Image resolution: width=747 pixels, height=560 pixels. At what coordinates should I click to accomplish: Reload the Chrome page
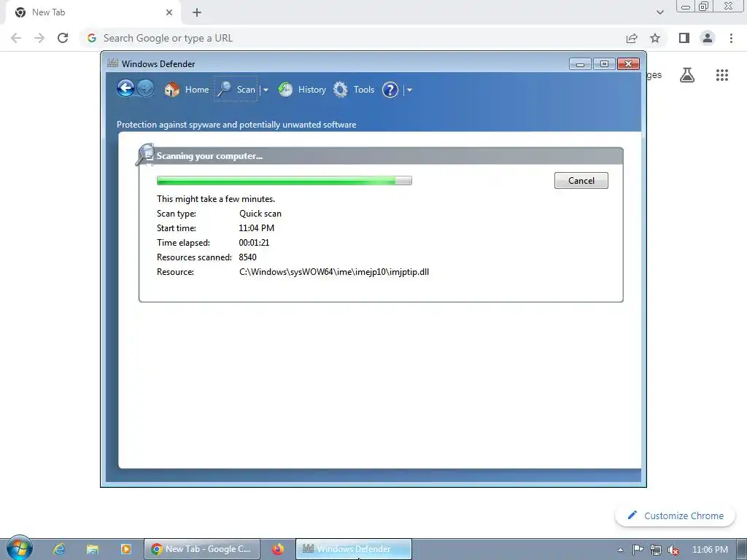[x=63, y=38]
